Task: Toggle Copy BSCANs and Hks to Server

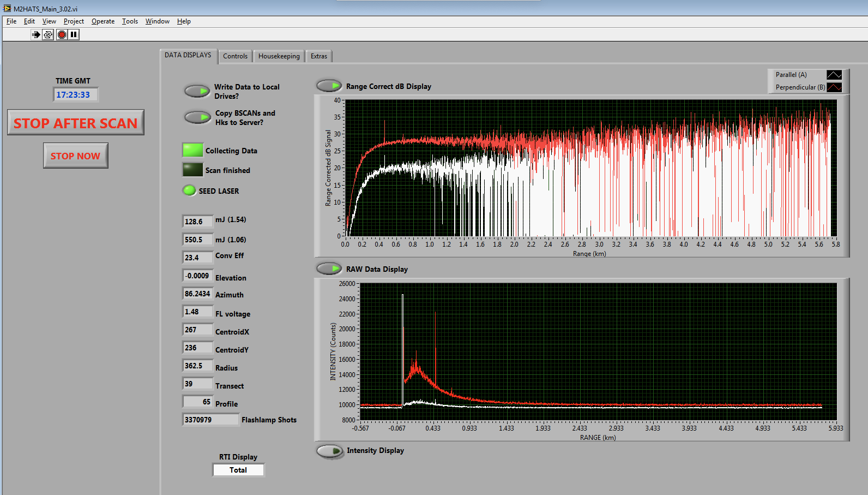Action: coord(197,117)
